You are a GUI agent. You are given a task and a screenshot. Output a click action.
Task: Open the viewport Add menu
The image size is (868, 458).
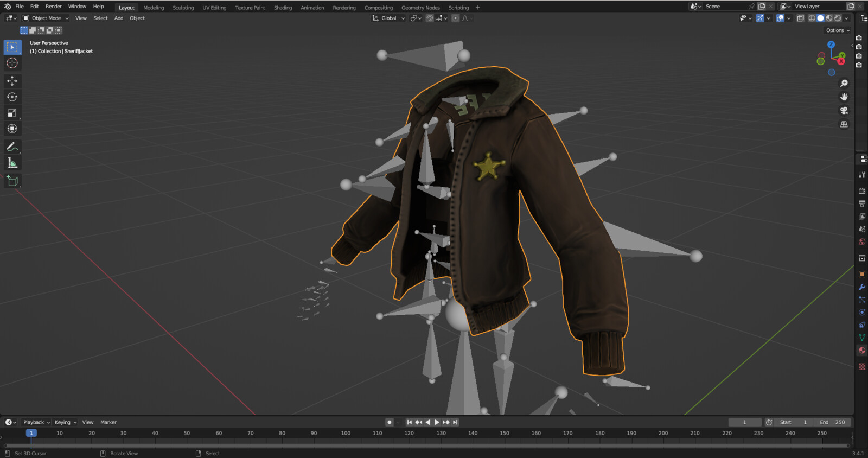[119, 18]
